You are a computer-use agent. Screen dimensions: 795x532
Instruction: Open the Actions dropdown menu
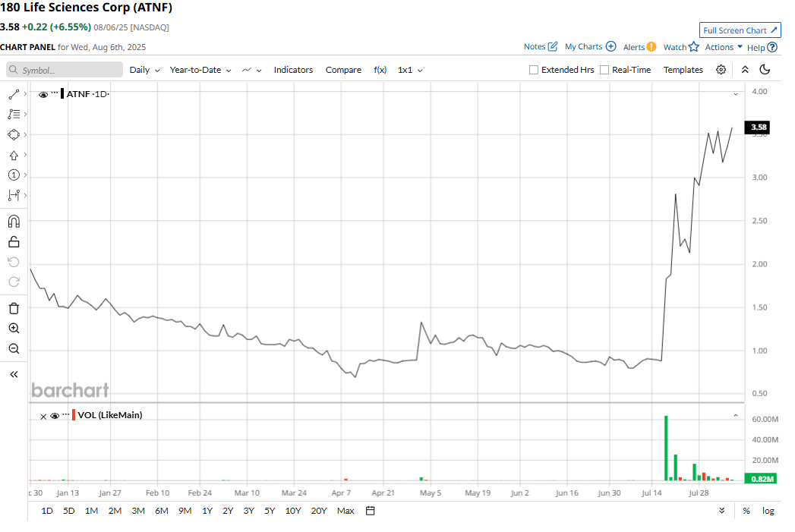click(724, 47)
